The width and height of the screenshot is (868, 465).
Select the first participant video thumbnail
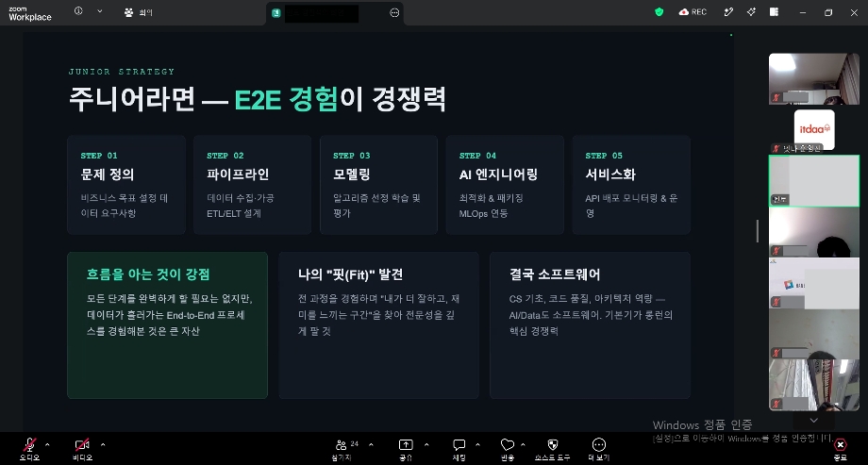coord(813,78)
